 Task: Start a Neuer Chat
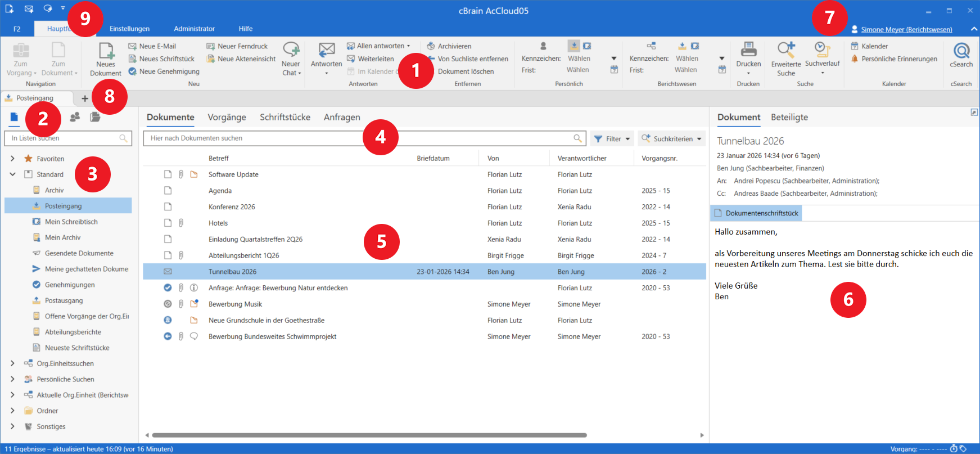[x=291, y=59]
